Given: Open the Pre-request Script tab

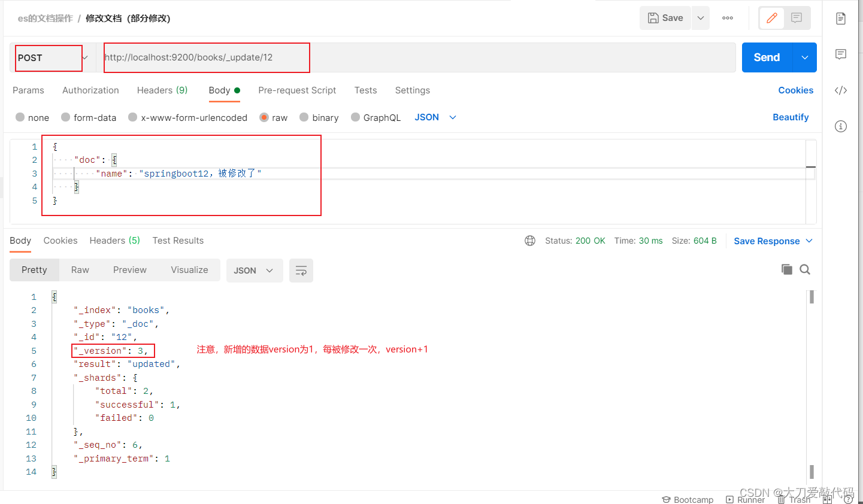Looking at the screenshot, I should click(297, 90).
